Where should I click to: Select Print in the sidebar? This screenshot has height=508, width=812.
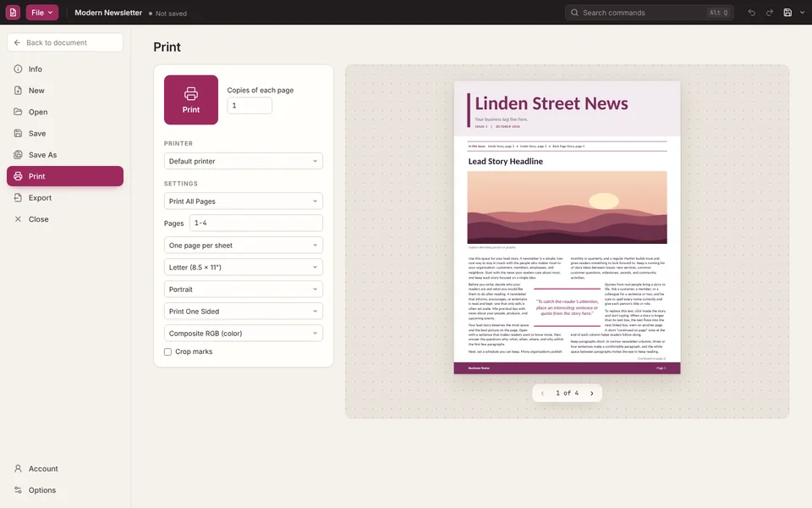point(65,176)
